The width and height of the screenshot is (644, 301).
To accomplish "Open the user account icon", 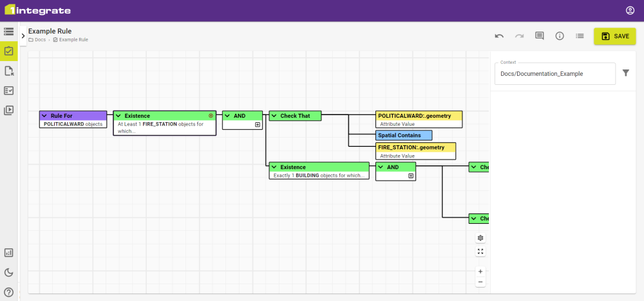I will pos(630,10).
